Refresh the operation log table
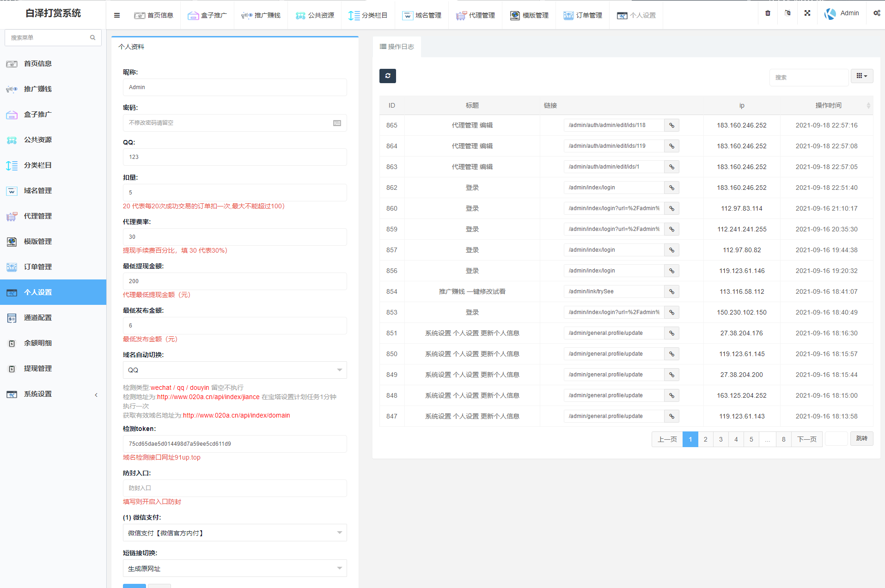 [x=387, y=76]
